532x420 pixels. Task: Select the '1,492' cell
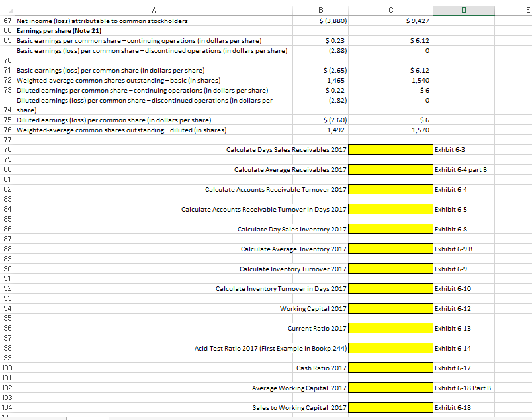[320, 130]
